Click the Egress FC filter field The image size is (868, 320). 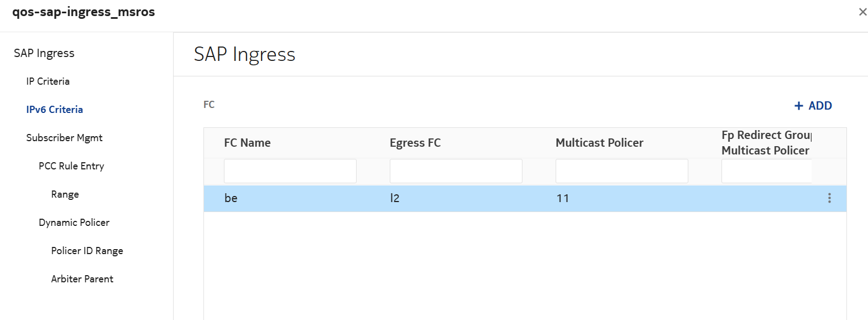pos(456,171)
